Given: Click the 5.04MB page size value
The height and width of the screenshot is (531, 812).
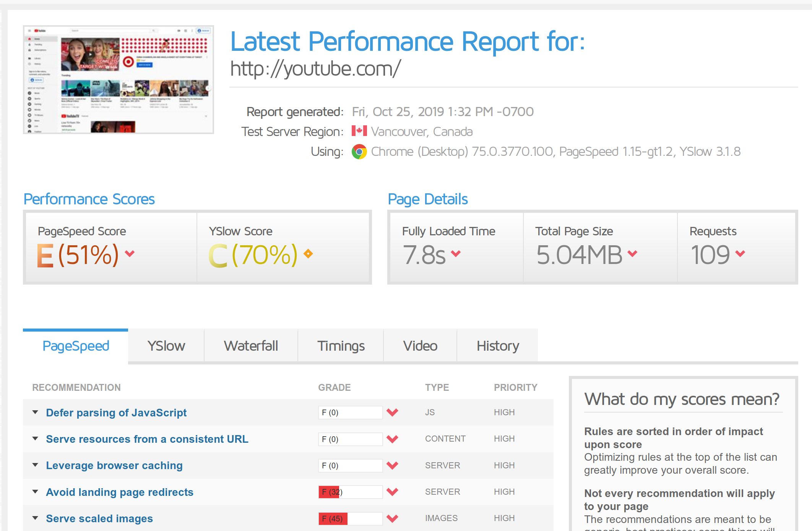Looking at the screenshot, I should (x=579, y=255).
